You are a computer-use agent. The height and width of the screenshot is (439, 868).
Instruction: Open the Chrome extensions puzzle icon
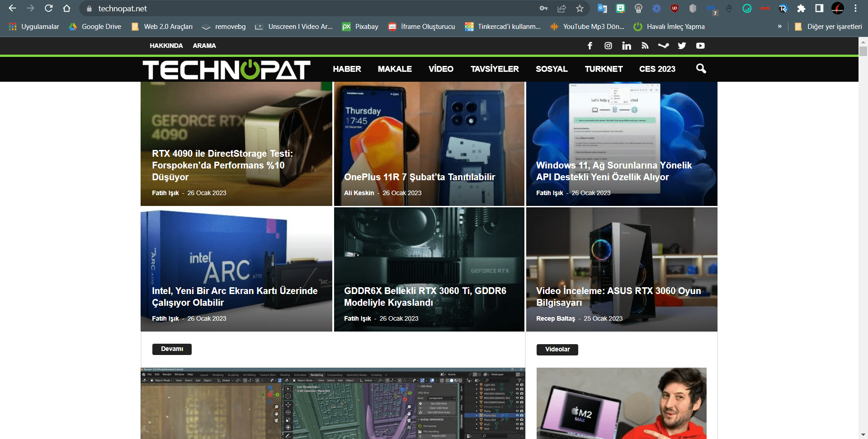pyautogui.click(x=801, y=9)
